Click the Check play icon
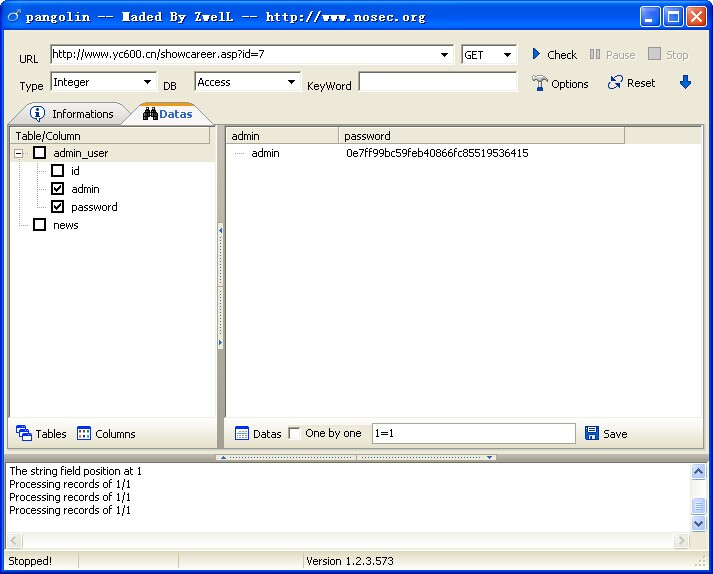713x574 pixels. [x=536, y=54]
